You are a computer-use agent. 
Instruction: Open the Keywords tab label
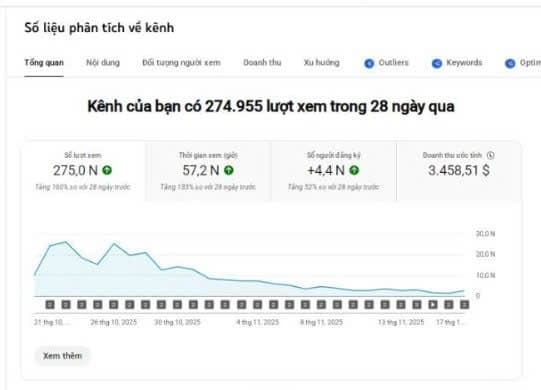tap(464, 63)
